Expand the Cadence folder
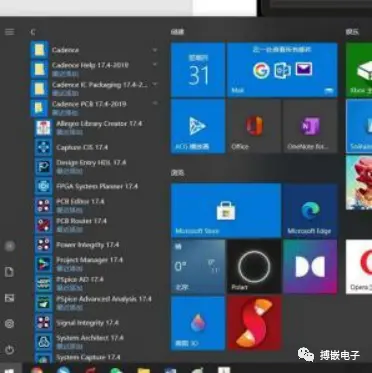372x373 pixels. [x=94, y=50]
